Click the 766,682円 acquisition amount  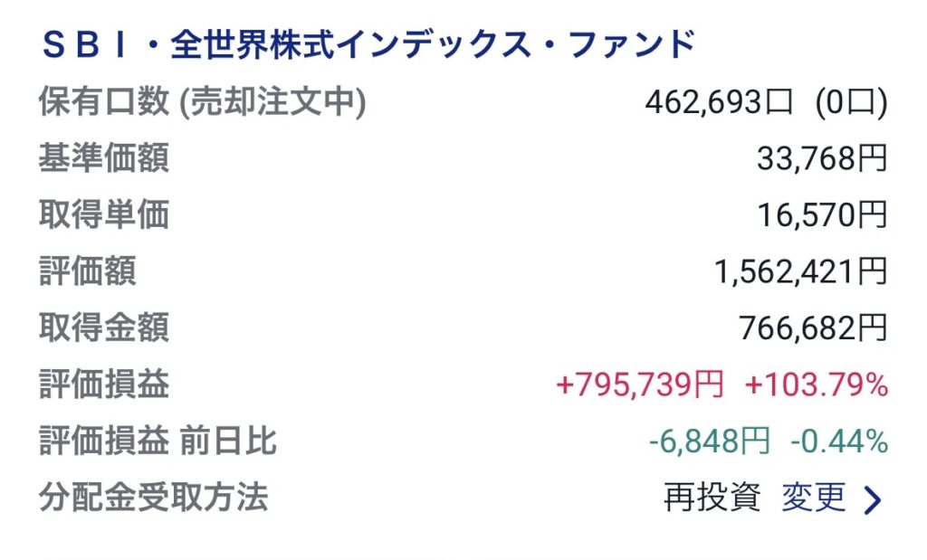pos(813,328)
